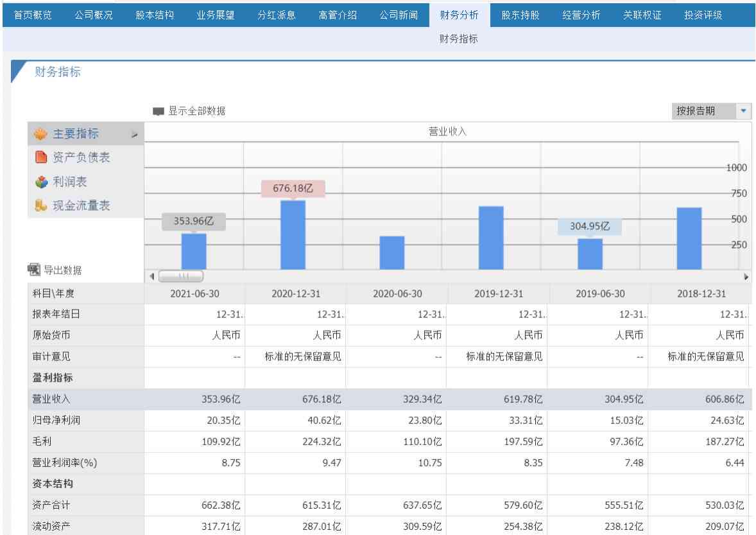Viewport: 756px width, 535px height.
Task: Click the chart scrollbar left arrow
Action: click(x=151, y=276)
